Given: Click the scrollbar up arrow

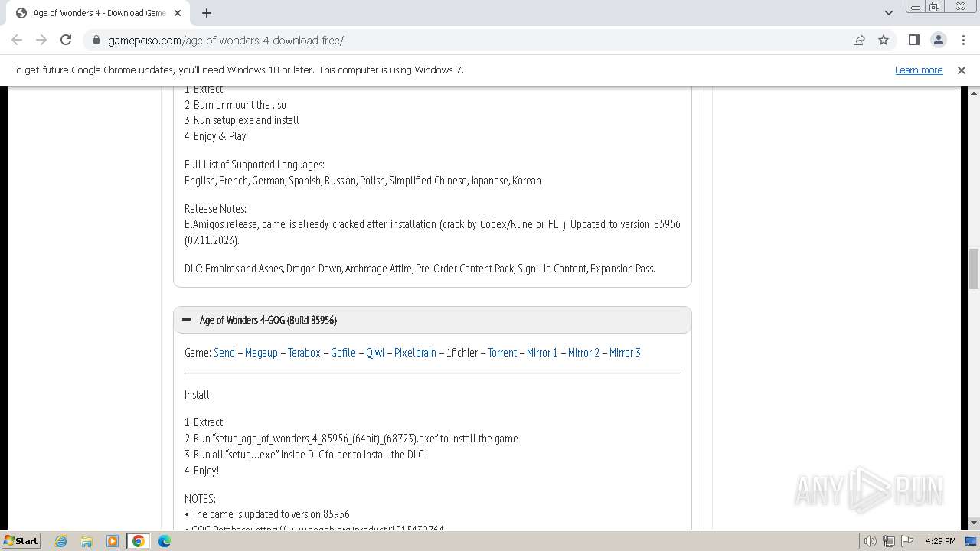Looking at the screenshot, I should [x=973, y=92].
